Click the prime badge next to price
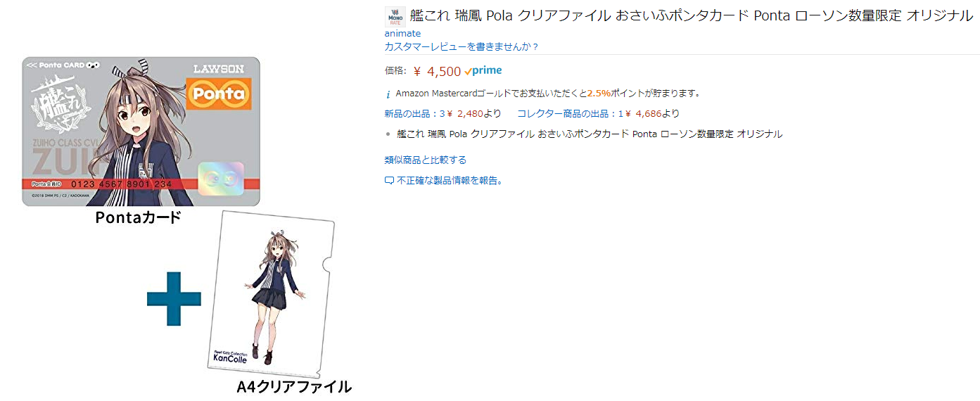The width and height of the screenshot is (980, 401). click(483, 71)
